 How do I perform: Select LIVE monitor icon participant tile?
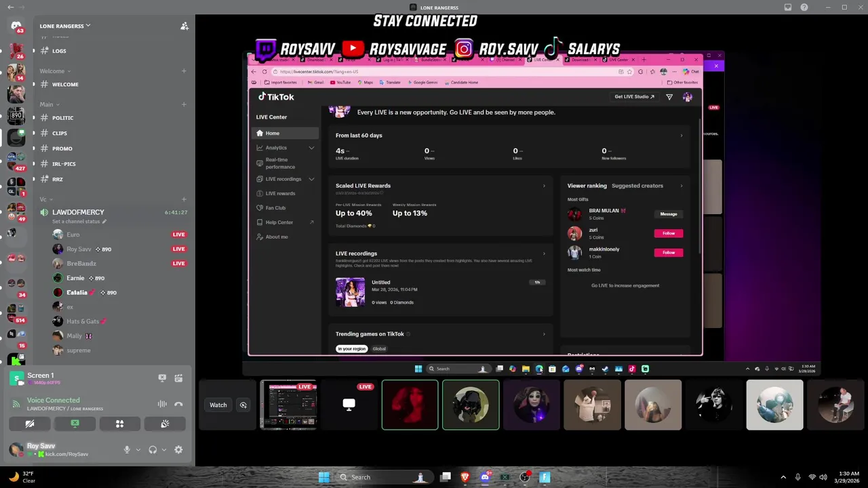[x=349, y=405]
